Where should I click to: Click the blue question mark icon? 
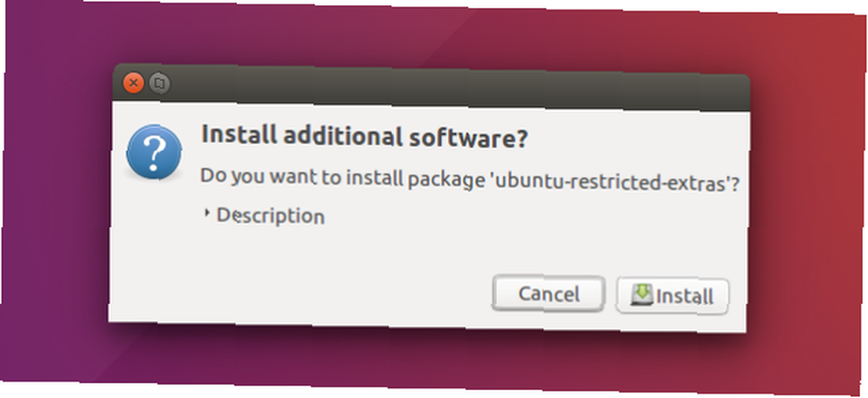(154, 151)
